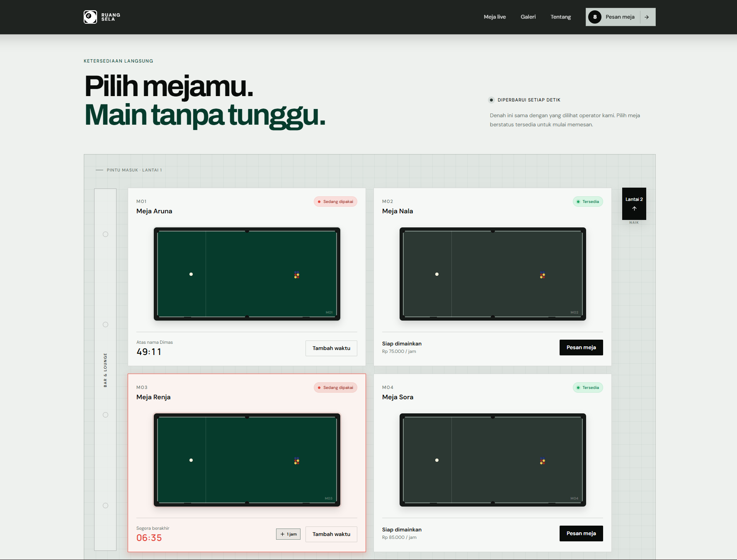
Task: Click the Siap dimainkan text on Meja Nala
Action: (402, 344)
